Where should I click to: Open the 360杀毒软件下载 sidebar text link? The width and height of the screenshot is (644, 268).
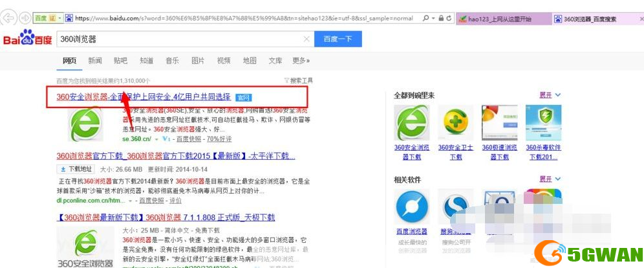[x=543, y=152]
